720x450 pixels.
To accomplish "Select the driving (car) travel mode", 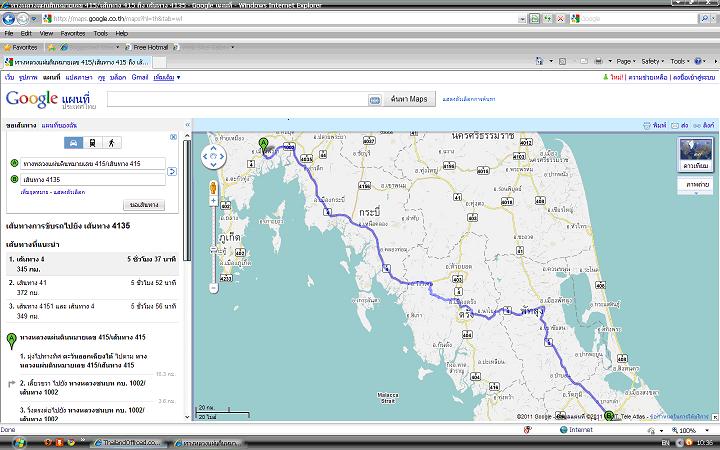I will (x=72, y=144).
